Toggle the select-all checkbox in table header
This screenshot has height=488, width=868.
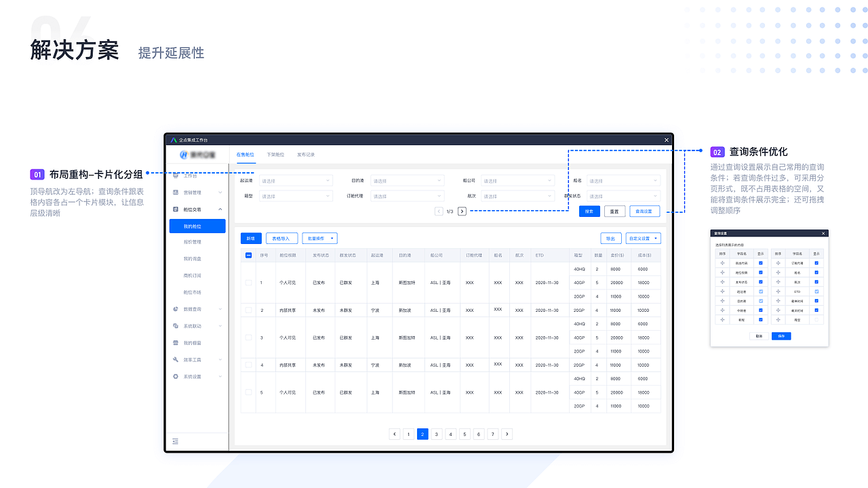[x=248, y=256]
